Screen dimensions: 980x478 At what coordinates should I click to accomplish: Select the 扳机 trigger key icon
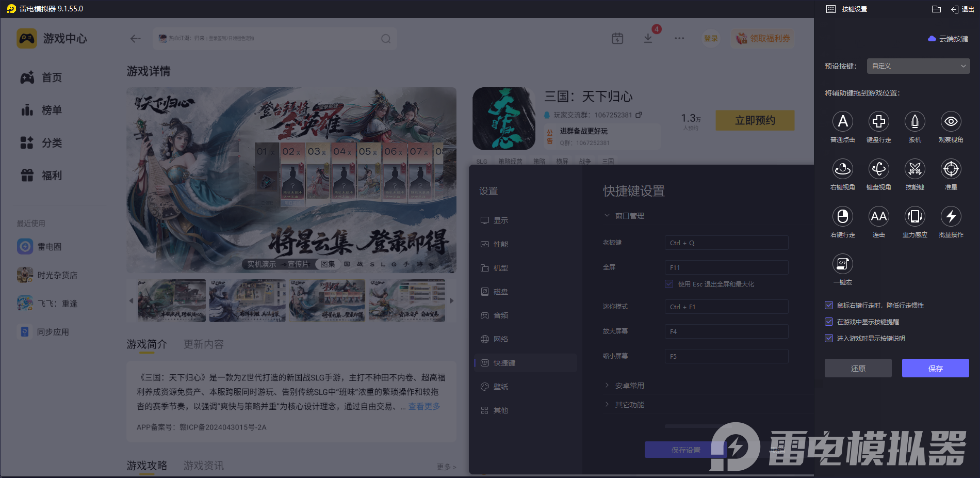click(914, 122)
